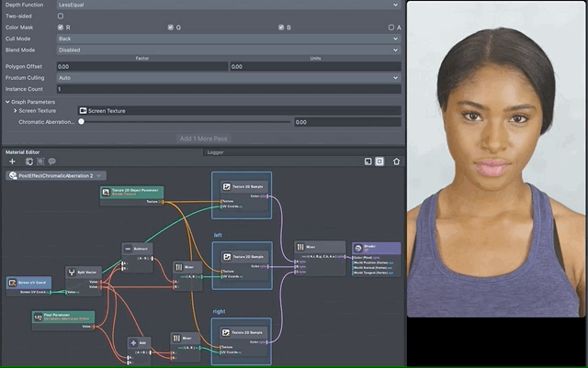This screenshot has height=368, width=588.
Task: Collapse the Graph Parameters section
Action: 8,101
